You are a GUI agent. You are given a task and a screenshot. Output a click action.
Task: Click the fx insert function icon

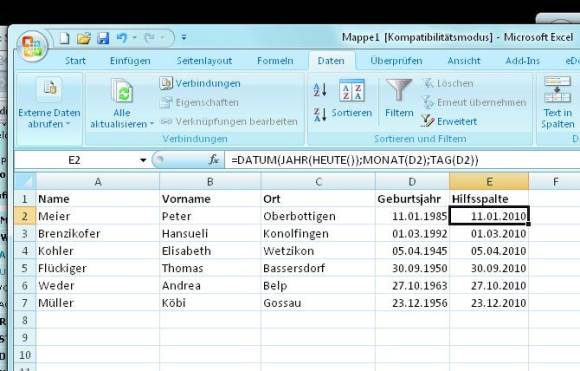click(213, 160)
